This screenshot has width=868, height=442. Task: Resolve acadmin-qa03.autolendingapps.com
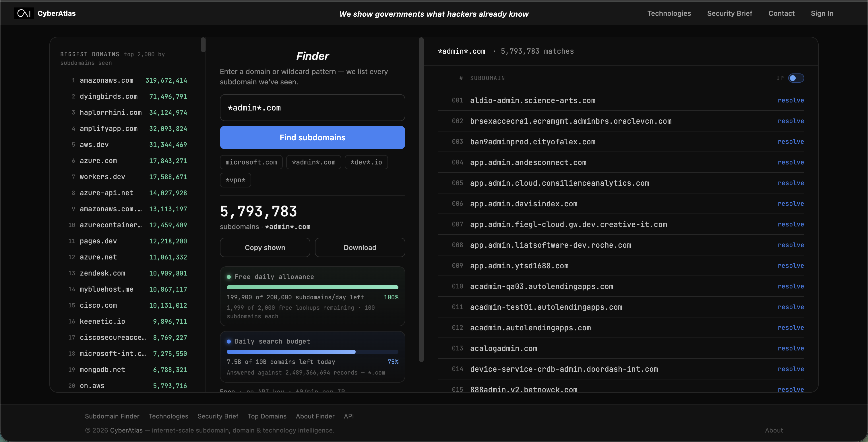(790, 286)
